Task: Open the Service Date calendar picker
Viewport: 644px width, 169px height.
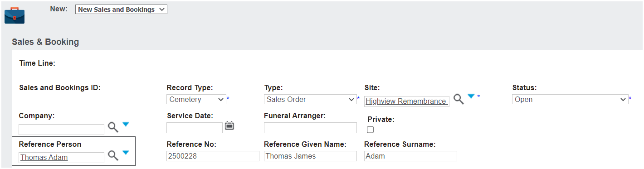Action: click(x=229, y=126)
